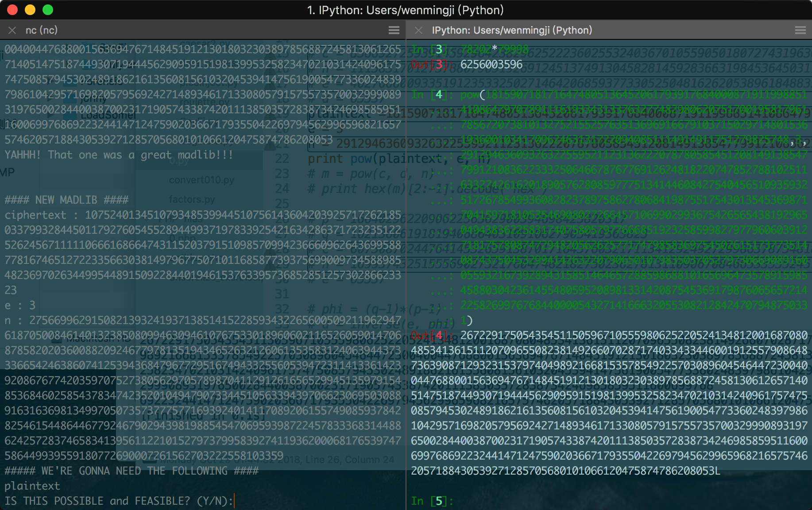
Task: Click the '#### NEW MADLIB ####' header text
Action: pos(66,200)
